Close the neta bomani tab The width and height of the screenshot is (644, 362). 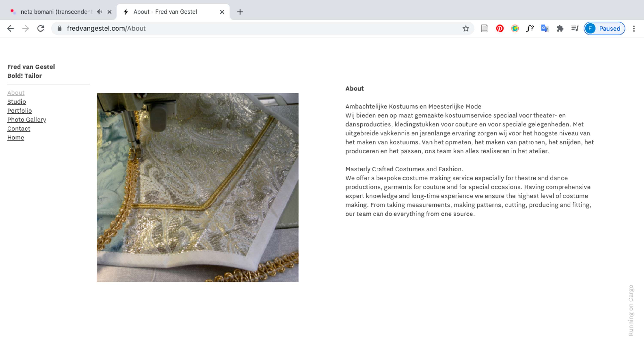[109, 12]
